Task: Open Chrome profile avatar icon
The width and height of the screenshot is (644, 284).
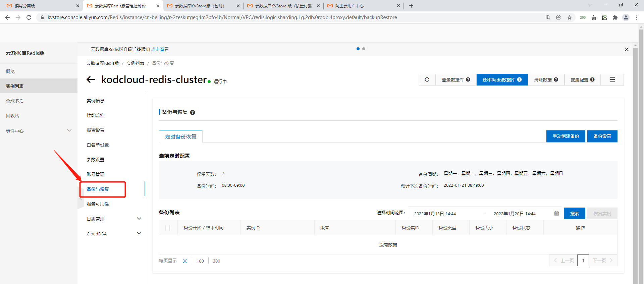Action: [626, 17]
